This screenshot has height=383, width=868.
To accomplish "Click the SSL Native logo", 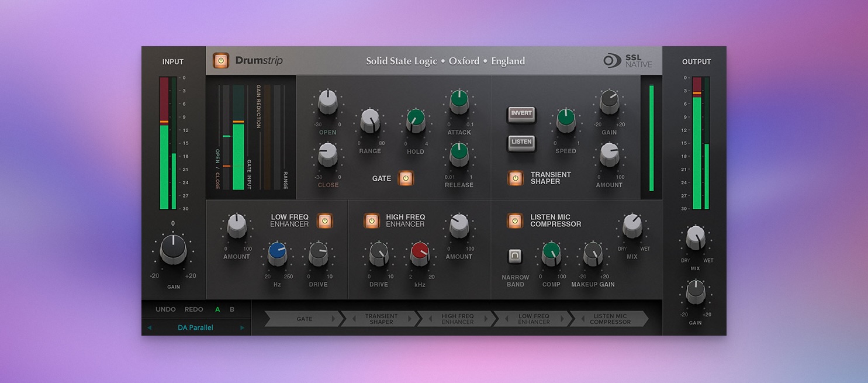I will [628, 61].
